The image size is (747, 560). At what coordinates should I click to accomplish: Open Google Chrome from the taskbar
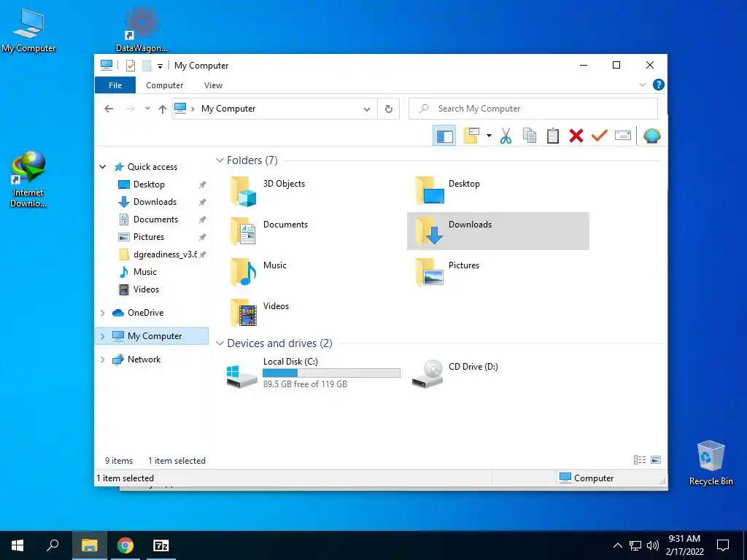pos(125,545)
